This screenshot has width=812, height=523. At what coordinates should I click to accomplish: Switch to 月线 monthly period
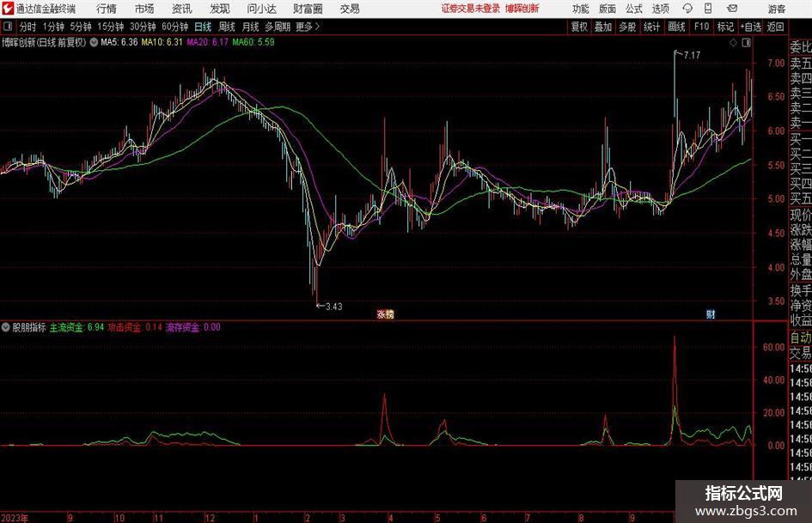point(251,27)
